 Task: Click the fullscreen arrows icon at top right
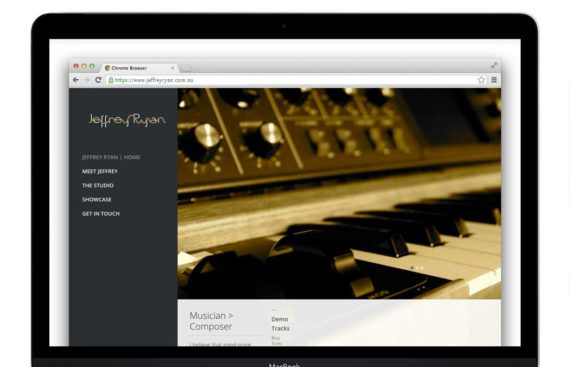point(494,65)
